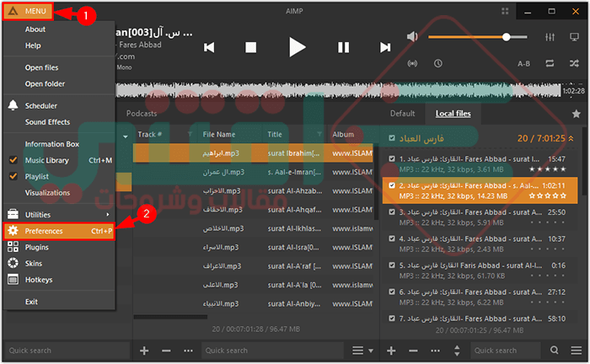This screenshot has width=590, height=364.
Task: Start playback with the play button
Action: pos(297,47)
